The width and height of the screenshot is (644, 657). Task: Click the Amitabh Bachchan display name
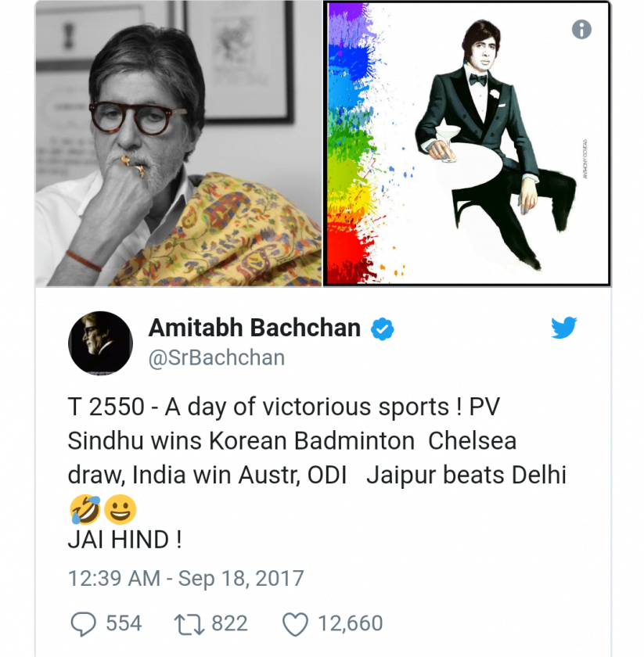[x=254, y=328]
